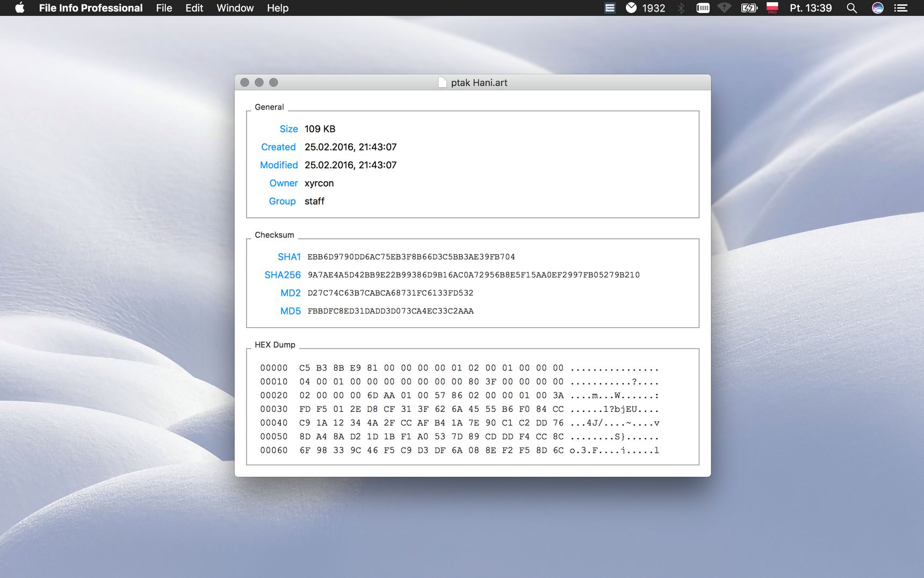The image size is (924, 578).
Task: Click the Owner label
Action: pos(284,183)
